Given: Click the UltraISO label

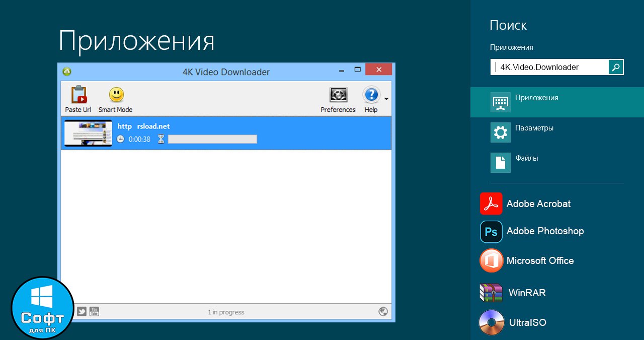Looking at the screenshot, I should pyautogui.click(x=527, y=322).
